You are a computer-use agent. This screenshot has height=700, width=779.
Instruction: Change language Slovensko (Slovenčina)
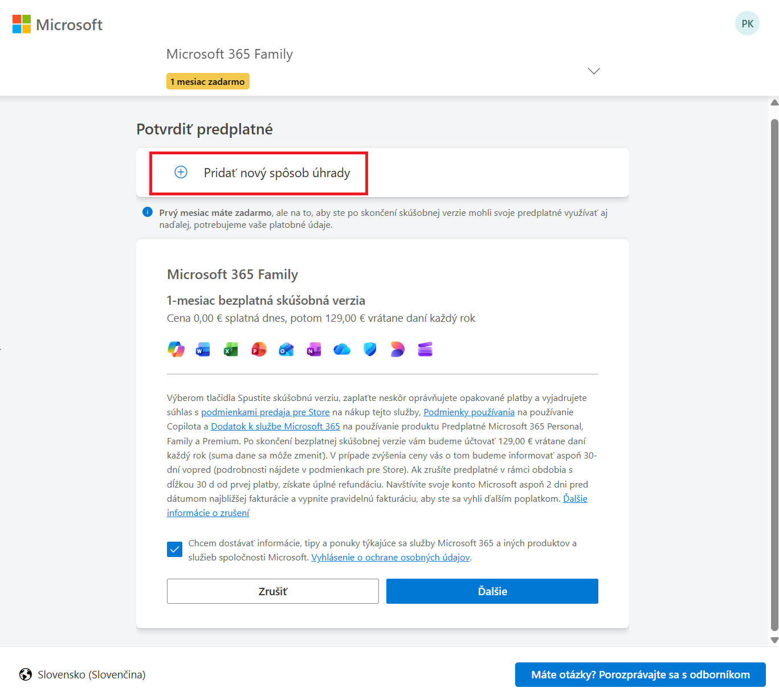92,674
